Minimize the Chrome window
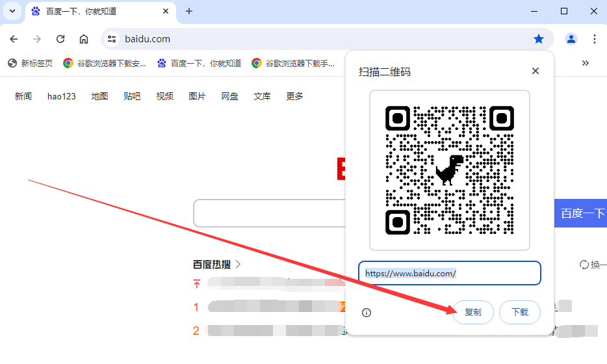The image size is (607, 364). coord(534,11)
